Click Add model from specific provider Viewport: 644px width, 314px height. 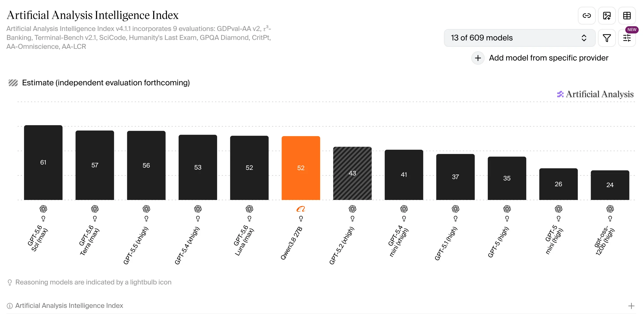coord(548,58)
